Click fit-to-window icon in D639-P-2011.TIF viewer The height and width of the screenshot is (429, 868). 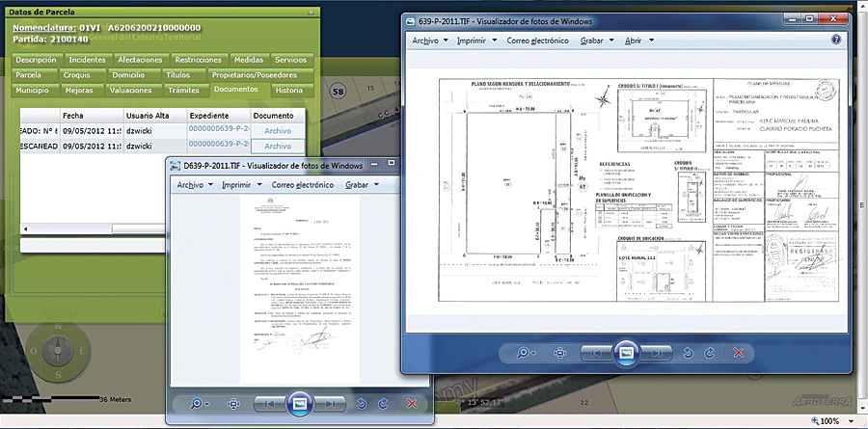233,404
